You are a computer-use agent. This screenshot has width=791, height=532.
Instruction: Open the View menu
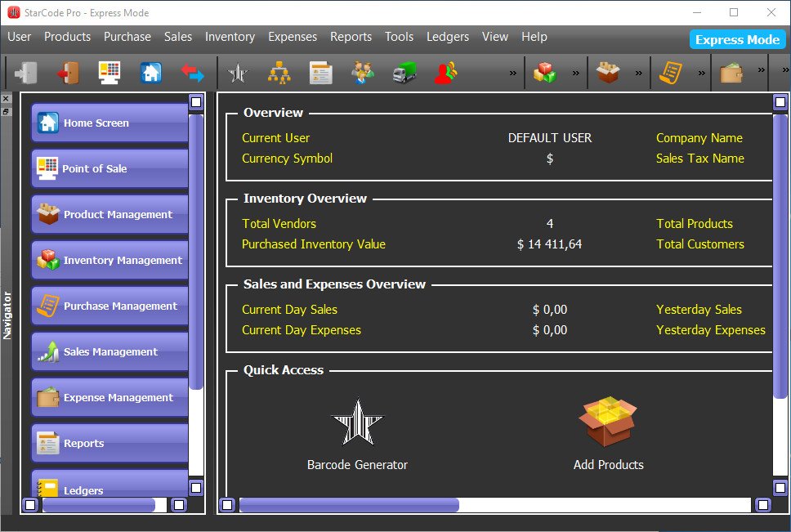coord(495,37)
